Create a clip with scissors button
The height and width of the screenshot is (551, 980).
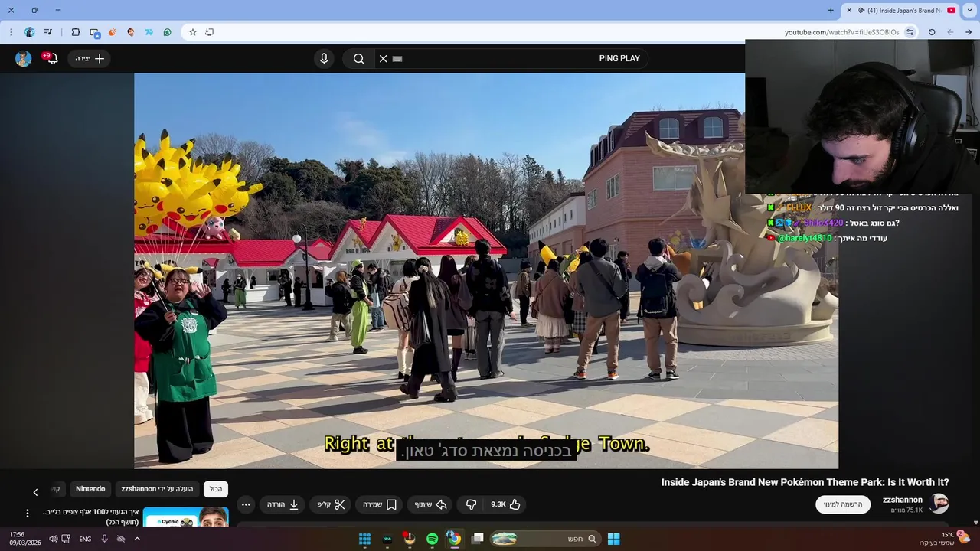pyautogui.click(x=331, y=504)
